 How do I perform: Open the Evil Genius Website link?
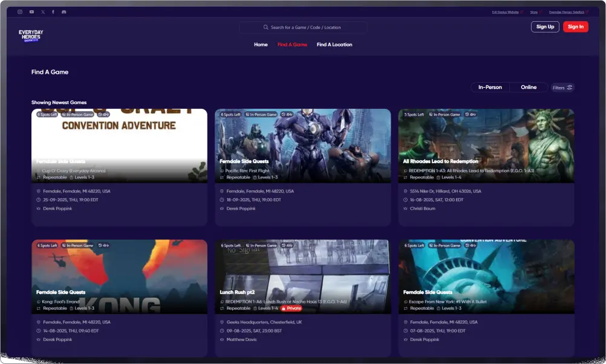pos(507,12)
